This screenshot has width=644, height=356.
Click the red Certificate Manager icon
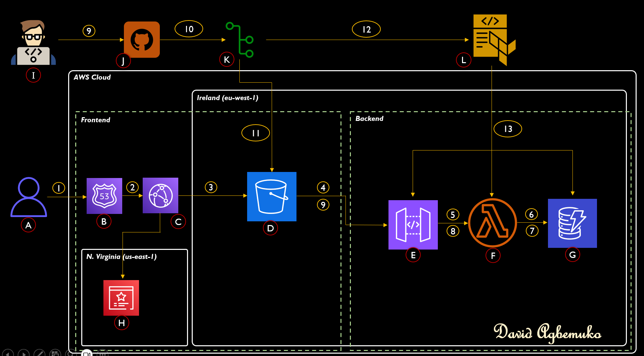[121, 298]
